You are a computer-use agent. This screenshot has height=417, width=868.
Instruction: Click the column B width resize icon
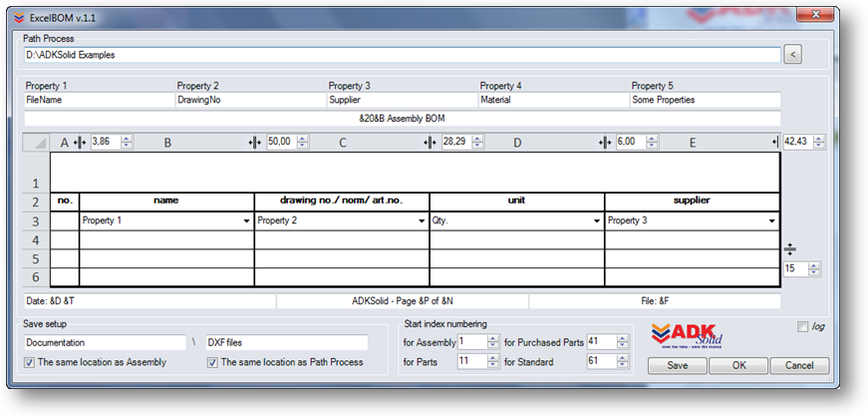(x=255, y=143)
